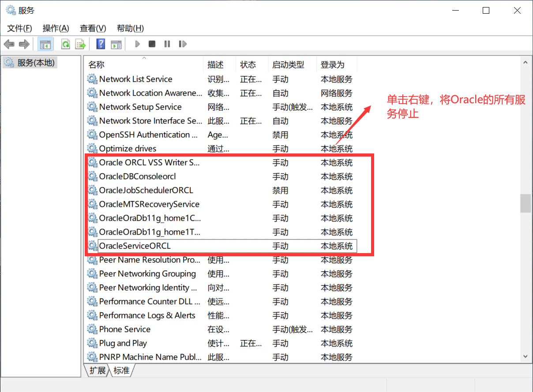Click the gear icon of OpenSSH Authentication row

coord(92,134)
